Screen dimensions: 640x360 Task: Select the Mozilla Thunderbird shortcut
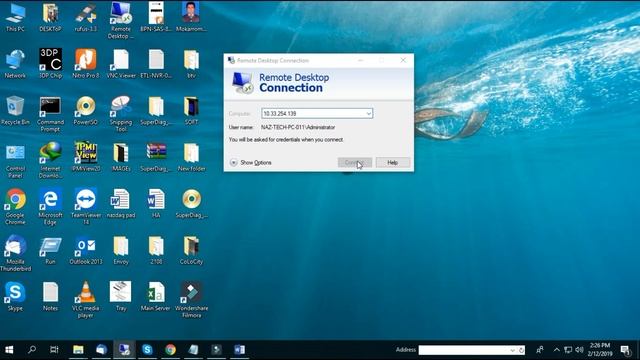(15, 253)
